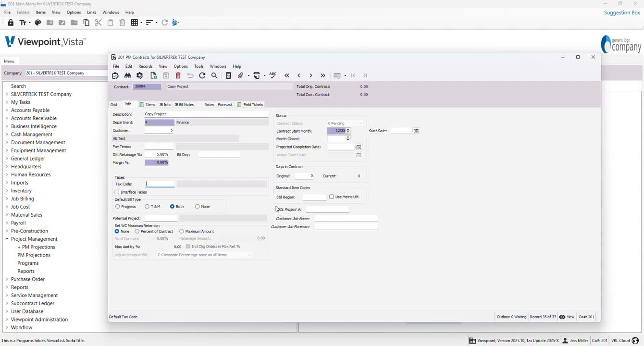This screenshot has width=644, height=346.
Task: Click the Month Closed stepper arrows
Action: pos(348,139)
